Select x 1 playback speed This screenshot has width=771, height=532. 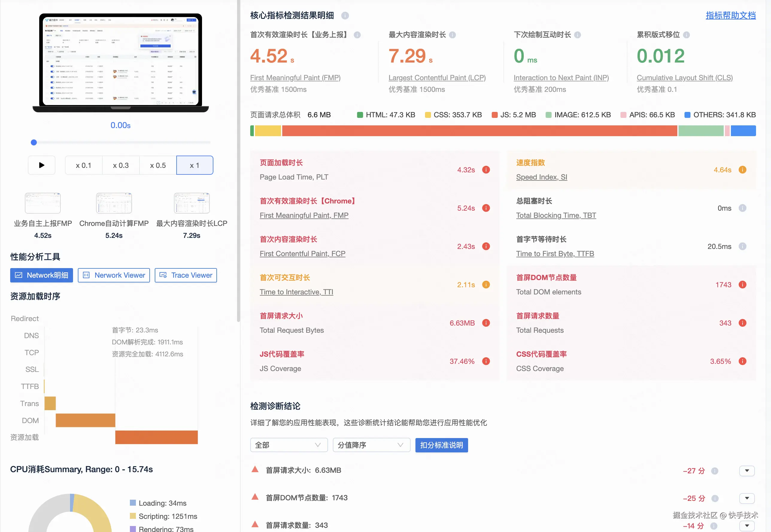point(195,165)
